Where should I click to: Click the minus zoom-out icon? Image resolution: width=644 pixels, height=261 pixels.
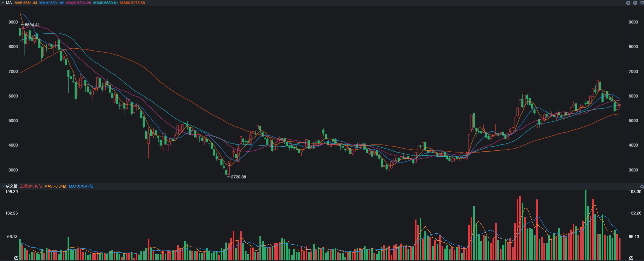click(635, 3)
